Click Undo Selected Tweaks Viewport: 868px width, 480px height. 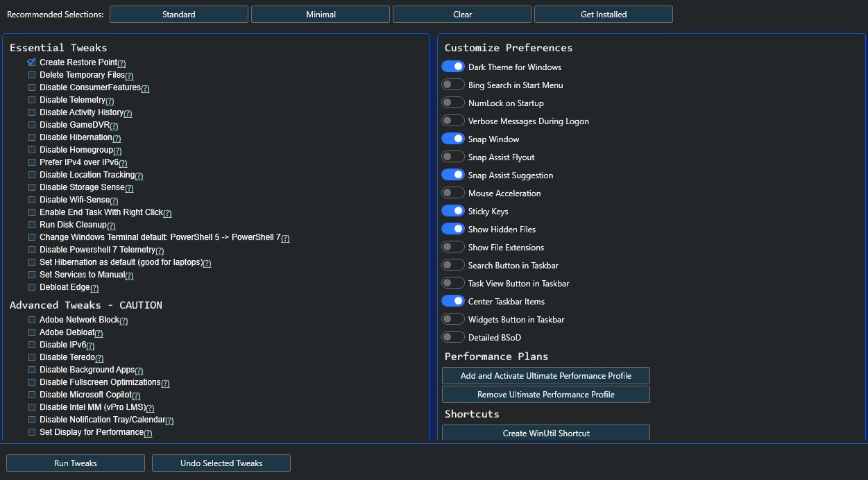[x=221, y=463]
